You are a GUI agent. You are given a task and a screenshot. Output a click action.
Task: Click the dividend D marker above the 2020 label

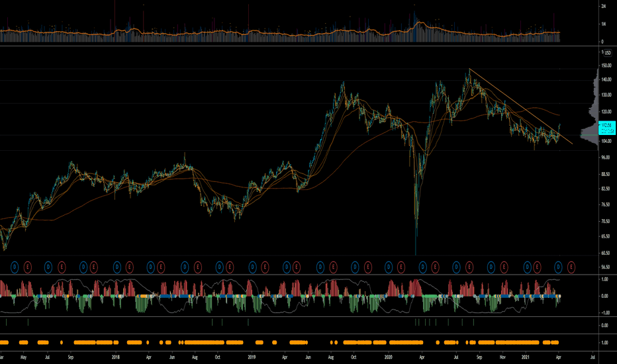click(389, 267)
